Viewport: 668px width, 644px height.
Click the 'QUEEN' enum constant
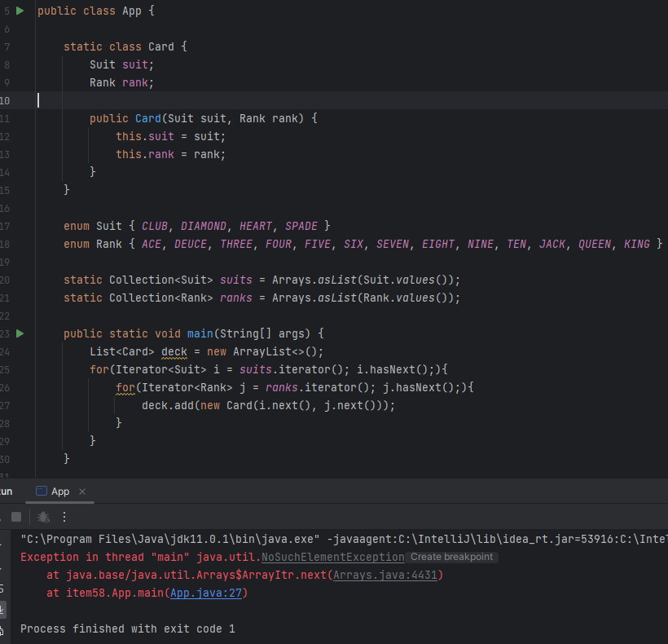595,244
